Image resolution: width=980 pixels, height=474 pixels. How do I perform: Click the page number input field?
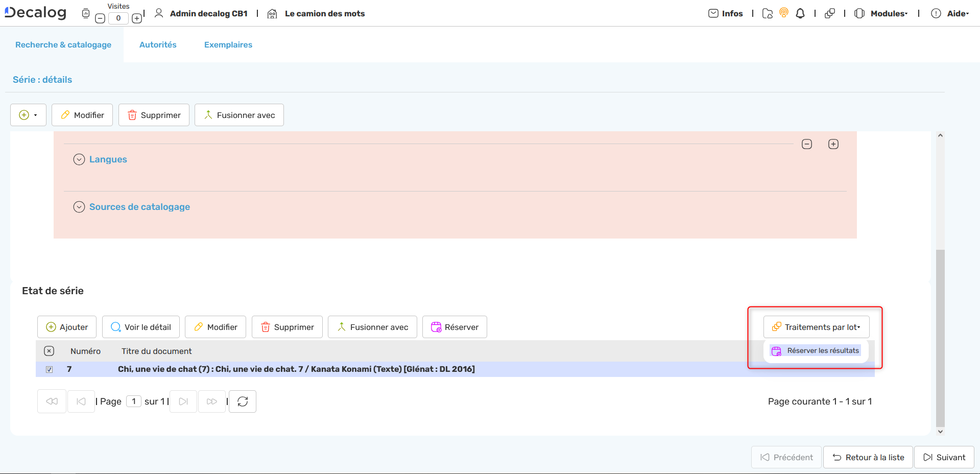[134, 401]
